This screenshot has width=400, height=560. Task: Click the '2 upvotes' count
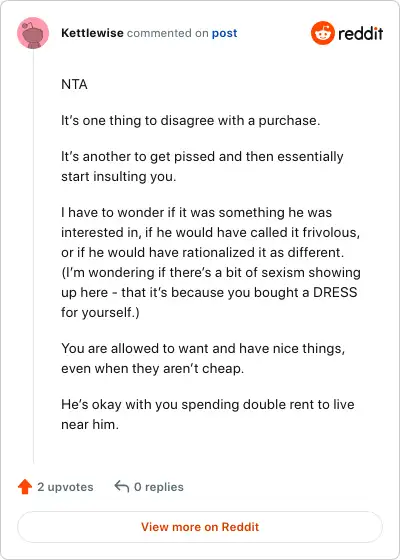(x=65, y=487)
